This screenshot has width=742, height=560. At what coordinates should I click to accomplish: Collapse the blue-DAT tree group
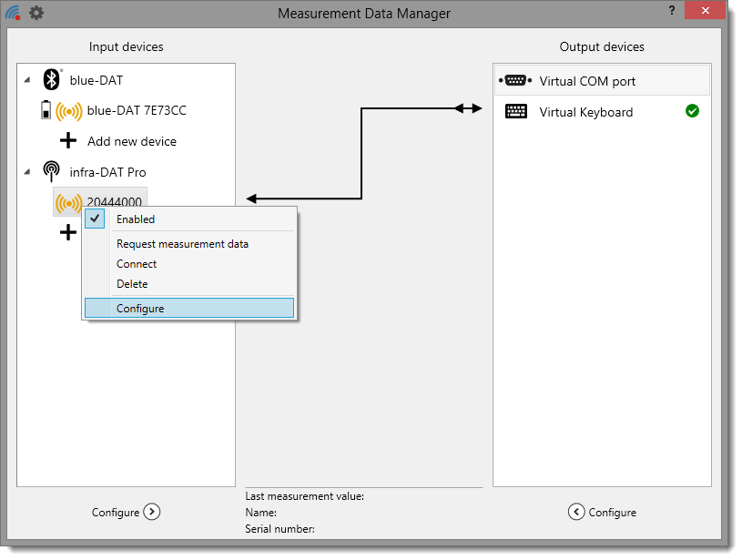26,81
